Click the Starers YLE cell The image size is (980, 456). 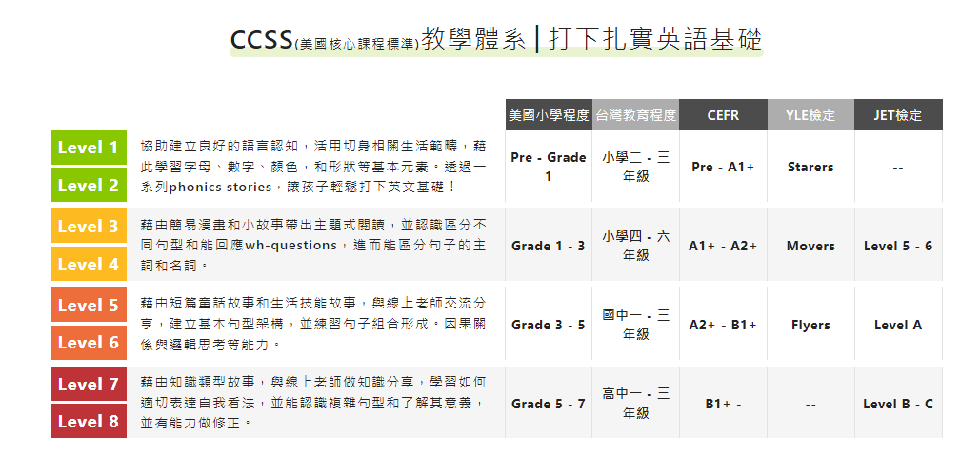point(810,167)
